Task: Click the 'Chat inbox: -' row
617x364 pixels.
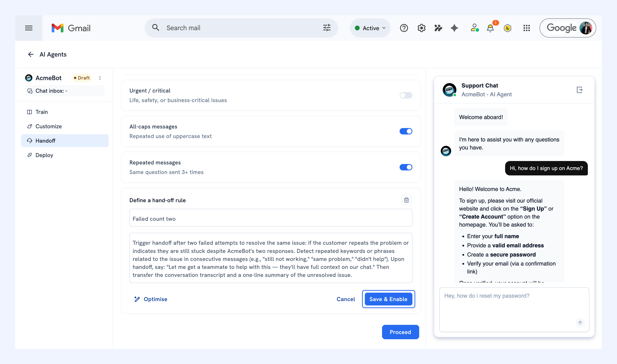Action: coord(65,91)
